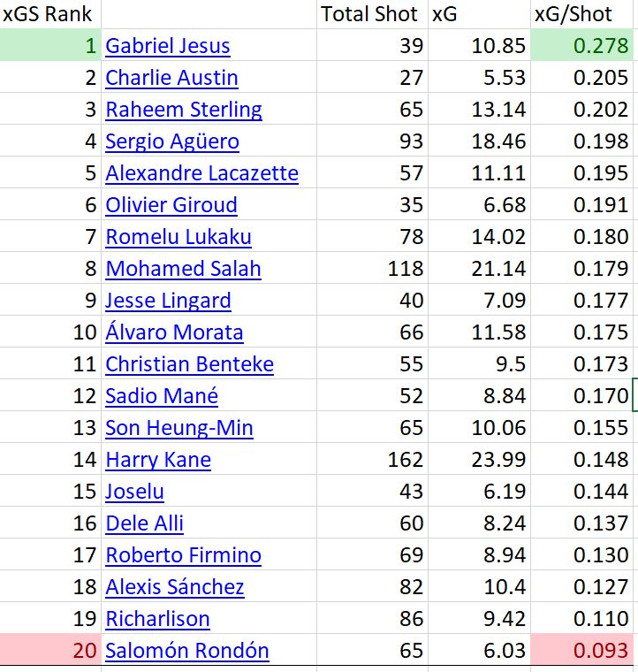This screenshot has height=672, width=638.
Task: Open the Harry Kane link
Action: pyautogui.click(x=158, y=460)
